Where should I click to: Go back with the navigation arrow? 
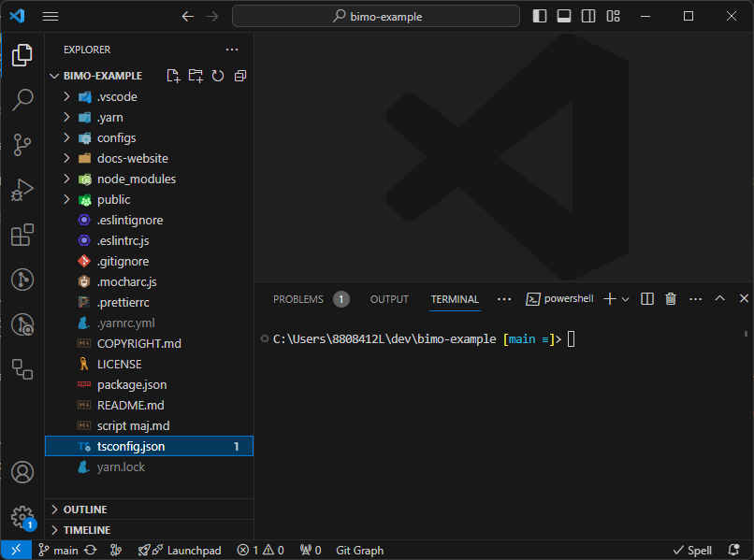click(x=187, y=16)
